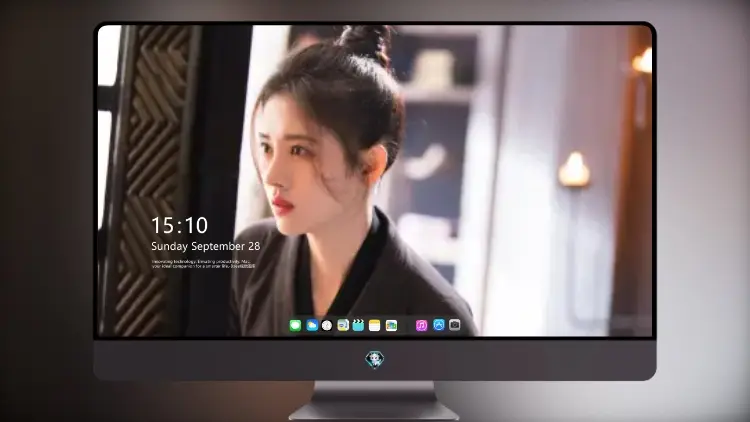Open the Weather app in dock

coord(311,325)
